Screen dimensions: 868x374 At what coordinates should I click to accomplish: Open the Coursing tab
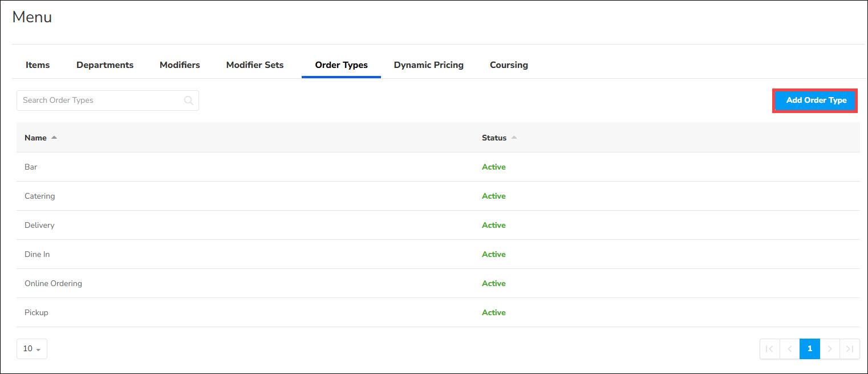509,65
